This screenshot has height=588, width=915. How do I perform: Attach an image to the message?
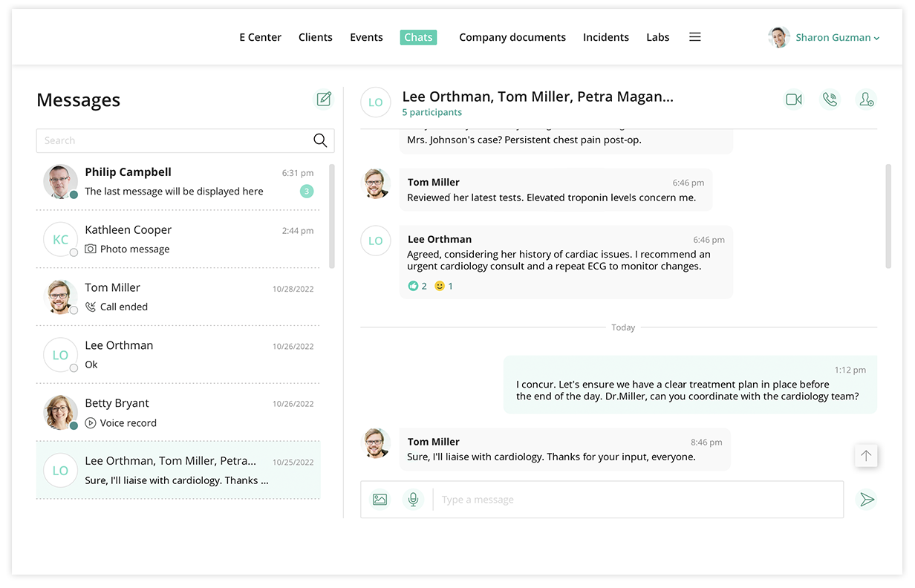(380, 500)
